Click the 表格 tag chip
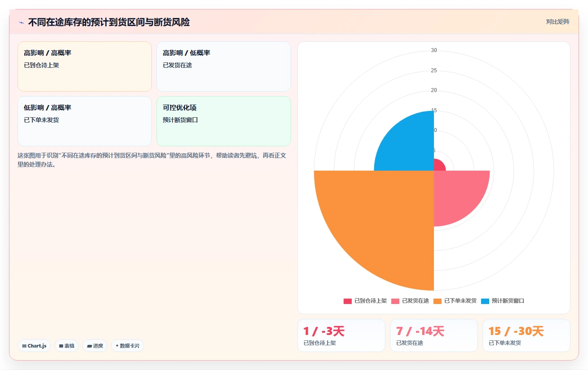This screenshot has width=588, height=370. [66, 346]
